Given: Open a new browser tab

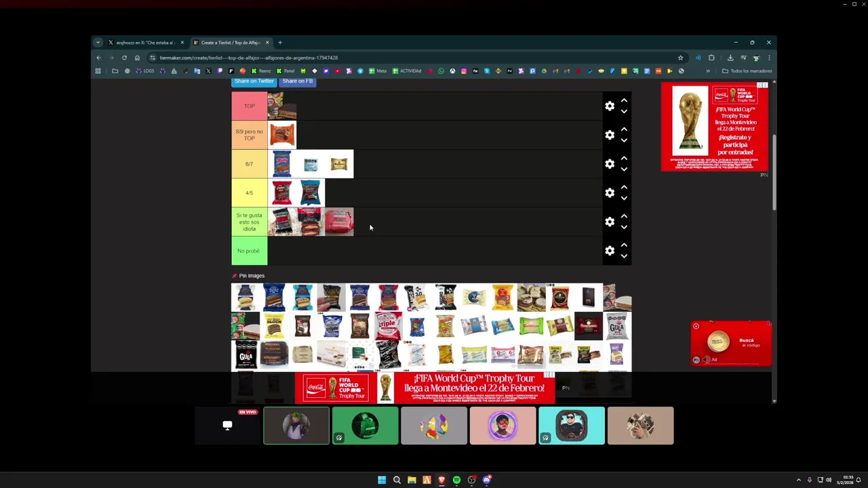Looking at the screenshot, I should tap(279, 43).
